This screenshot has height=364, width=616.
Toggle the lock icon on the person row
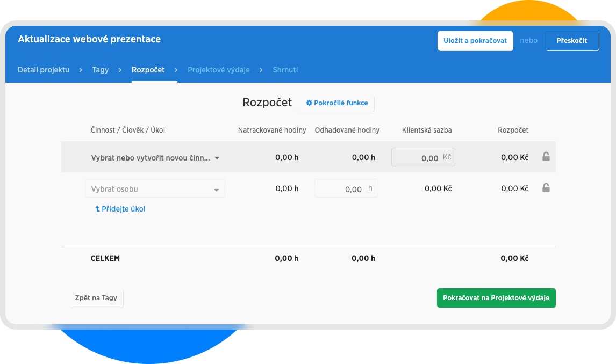click(546, 188)
